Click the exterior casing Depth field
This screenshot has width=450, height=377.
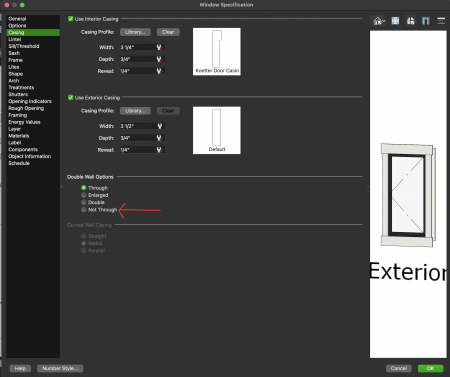coord(138,138)
